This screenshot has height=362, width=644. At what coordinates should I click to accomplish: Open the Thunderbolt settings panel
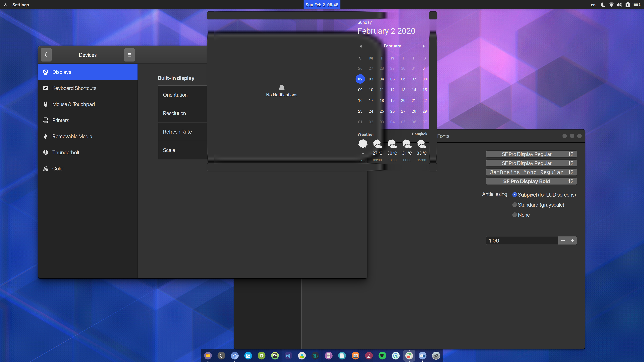coord(88,152)
